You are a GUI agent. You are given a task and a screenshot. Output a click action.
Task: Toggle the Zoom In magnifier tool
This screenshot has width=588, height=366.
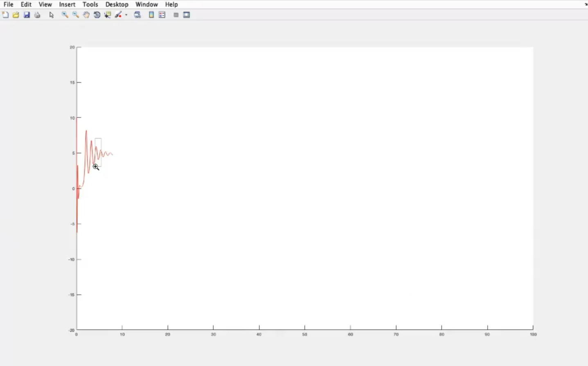click(65, 15)
